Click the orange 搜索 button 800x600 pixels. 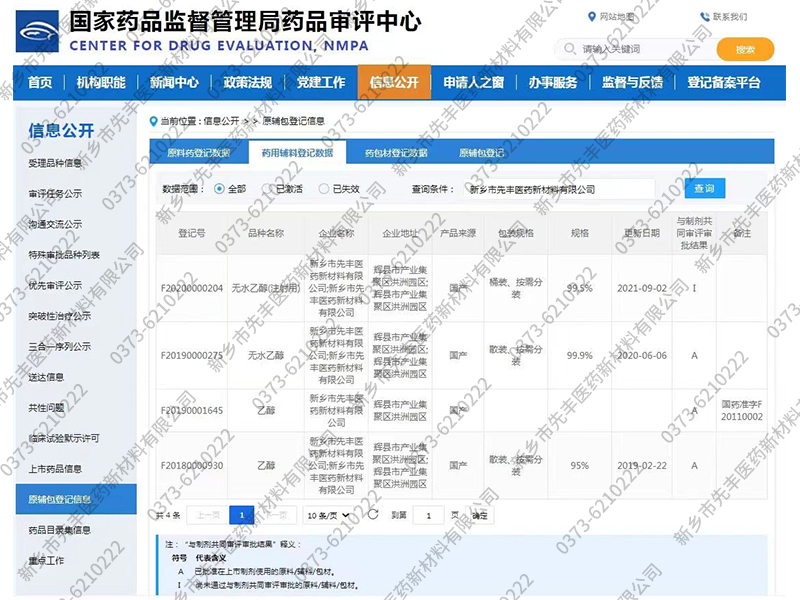tap(745, 49)
